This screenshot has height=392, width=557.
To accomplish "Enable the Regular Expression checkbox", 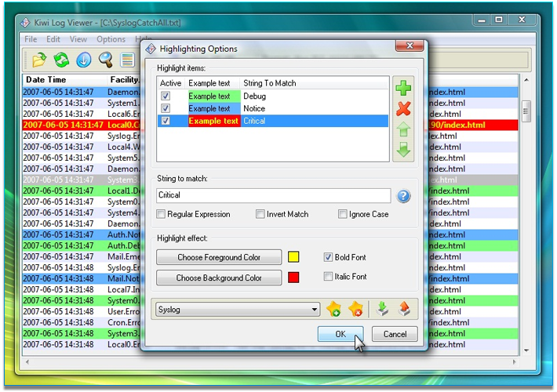I will 161,214.
